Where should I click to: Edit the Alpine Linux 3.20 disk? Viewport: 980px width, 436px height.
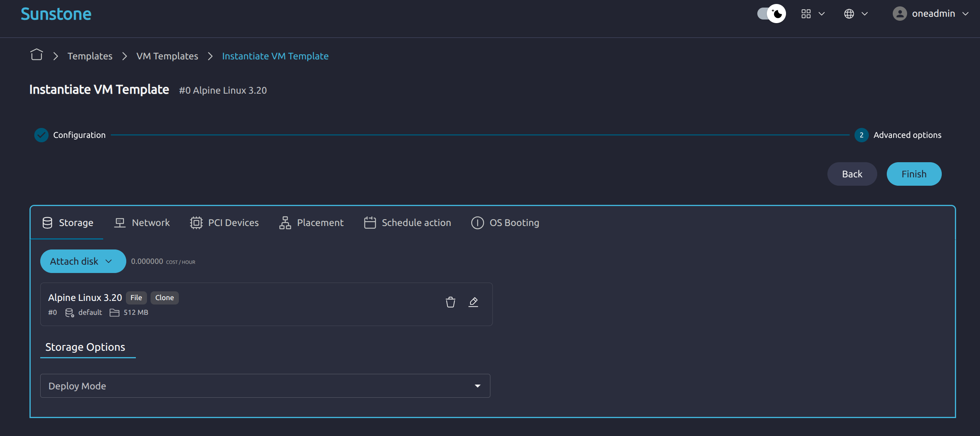pos(473,302)
